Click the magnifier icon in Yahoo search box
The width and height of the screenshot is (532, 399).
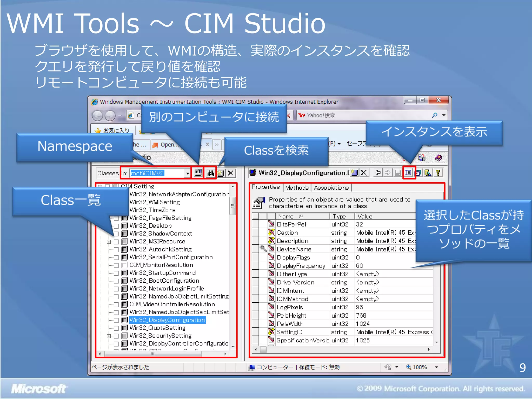pyautogui.click(x=435, y=115)
